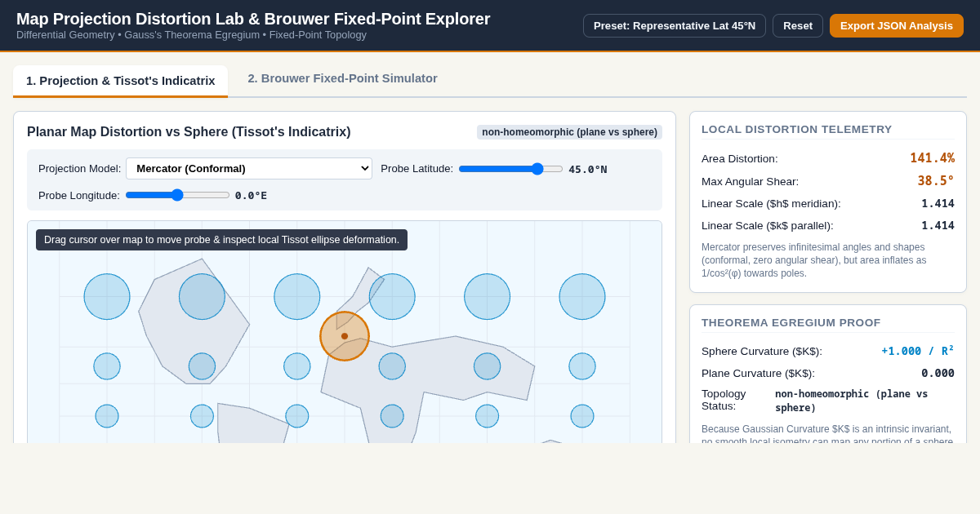This screenshot has width=980, height=514.
Task: Open the Projection Model dropdown
Action: (x=249, y=168)
